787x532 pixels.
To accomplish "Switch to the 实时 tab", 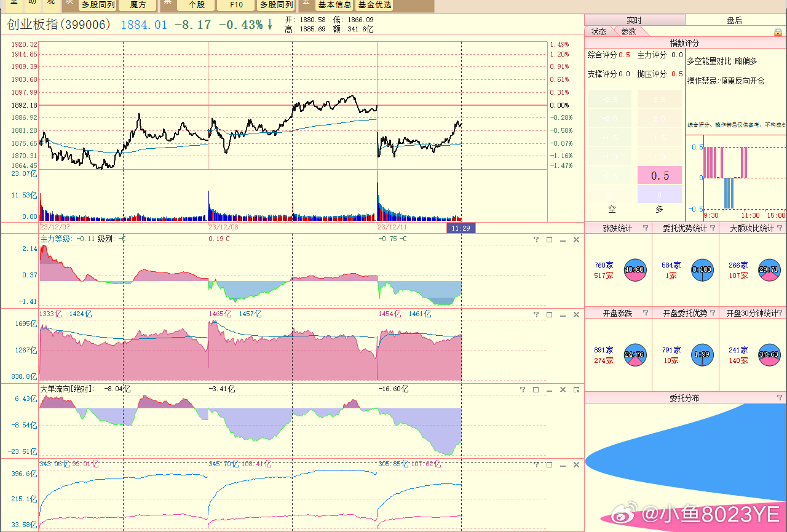I will click(634, 20).
